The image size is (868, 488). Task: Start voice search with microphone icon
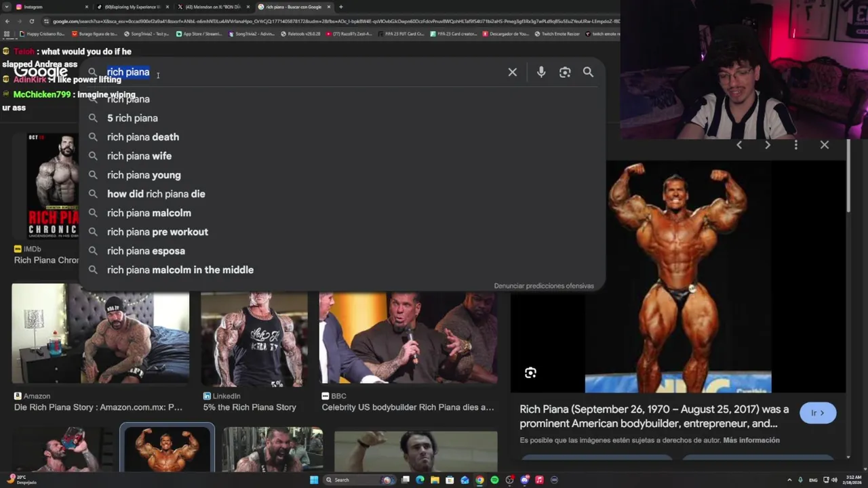click(541, 72)
